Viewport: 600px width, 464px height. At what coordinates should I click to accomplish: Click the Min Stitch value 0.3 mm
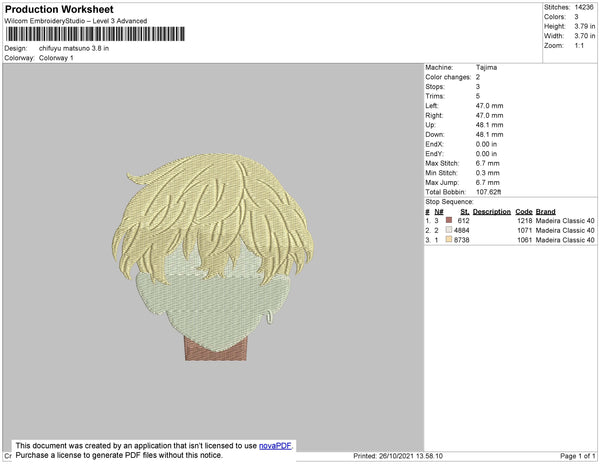pyautogui.click(x=488, y=173)
